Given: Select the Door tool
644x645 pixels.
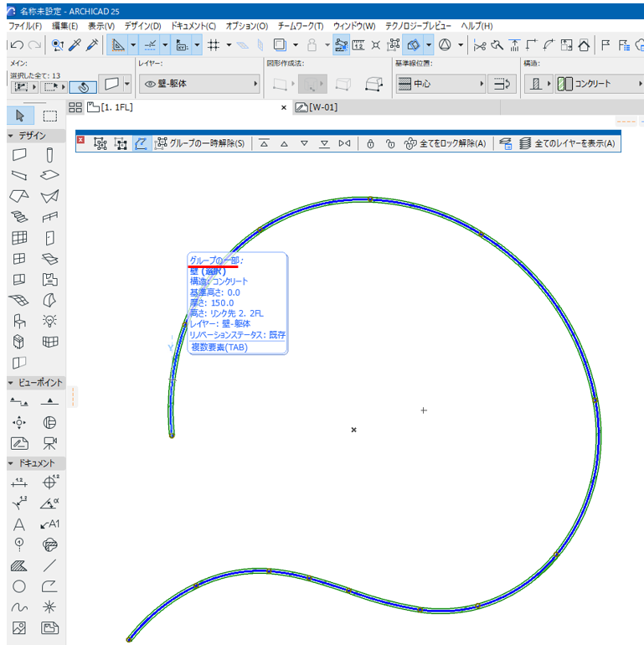Looking at the screenshot, I should point(49,238).
